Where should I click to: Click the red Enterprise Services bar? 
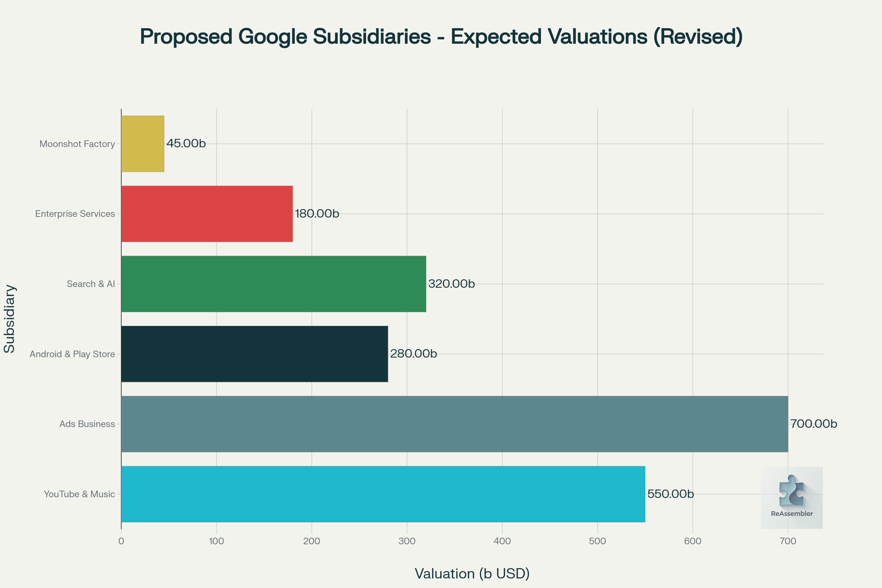click(x=207, y=214)
